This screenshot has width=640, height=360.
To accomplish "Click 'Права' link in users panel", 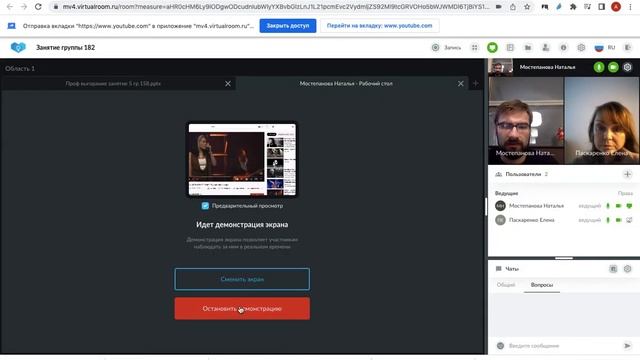I will point(625,193).
